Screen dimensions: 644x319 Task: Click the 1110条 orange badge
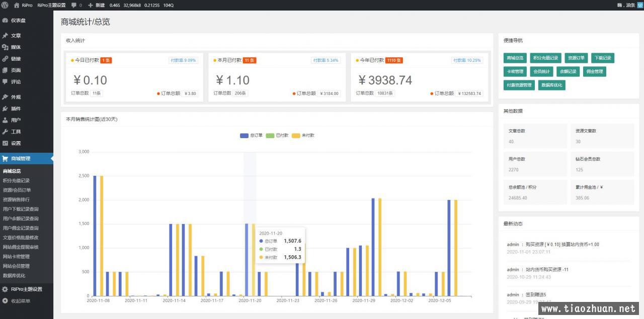click(x=394, y=60)
